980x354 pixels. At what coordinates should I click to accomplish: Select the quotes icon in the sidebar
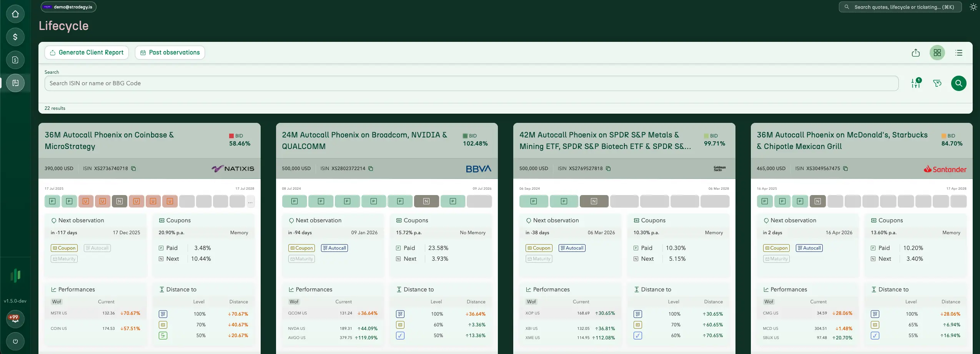click(x=15, y=60)
